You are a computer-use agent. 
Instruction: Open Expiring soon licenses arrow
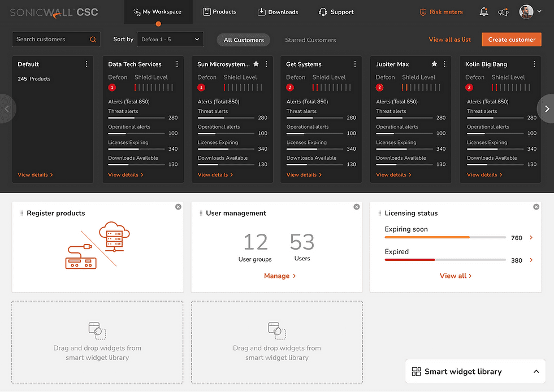pyautogui.click(x=531, y=238)
